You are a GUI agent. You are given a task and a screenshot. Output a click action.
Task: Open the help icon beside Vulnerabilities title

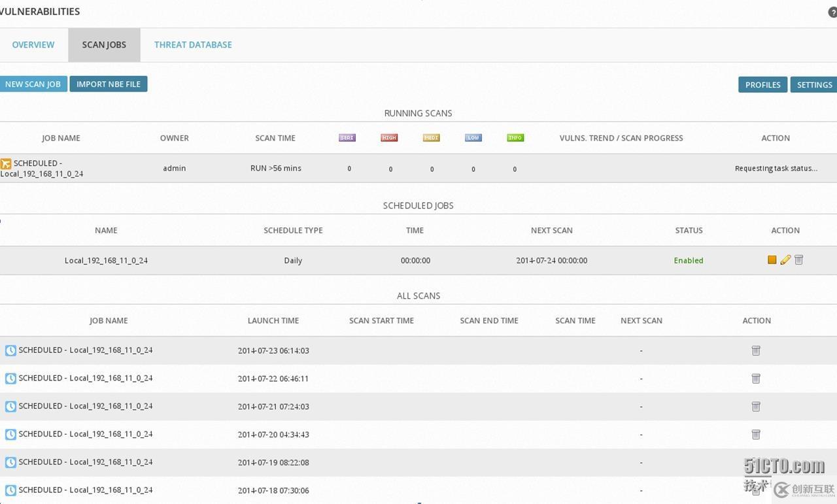click(x=832, y=12)
